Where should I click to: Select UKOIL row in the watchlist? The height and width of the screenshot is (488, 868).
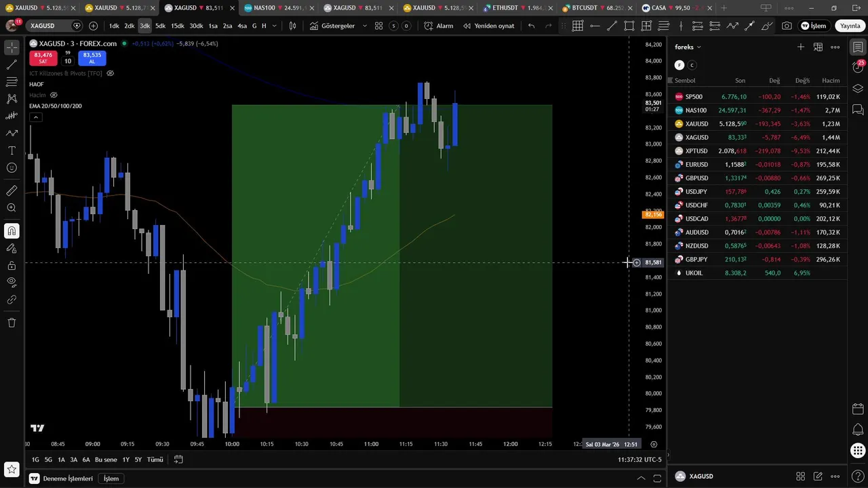tap(757, 273)
